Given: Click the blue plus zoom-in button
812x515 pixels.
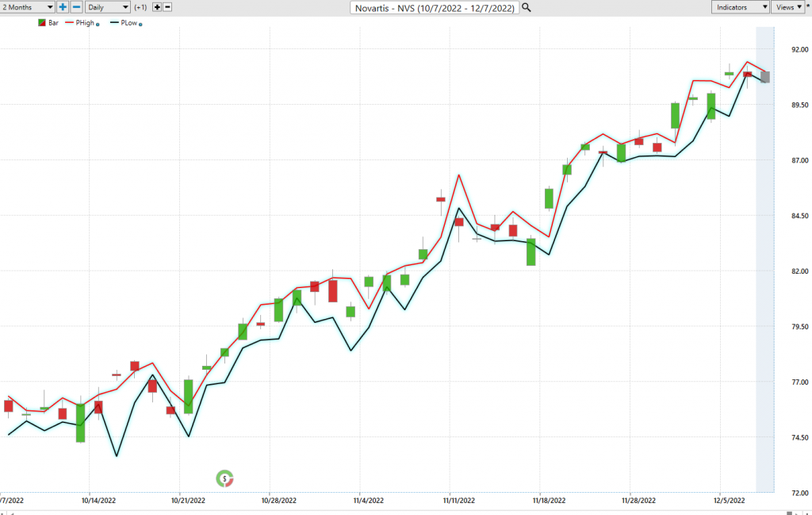Looking at the screenshot, I should click(63, 7).
